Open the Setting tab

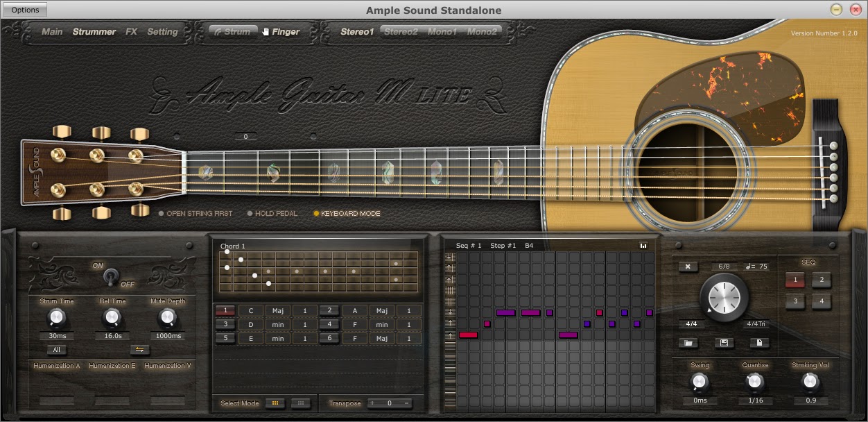point(162,32)
